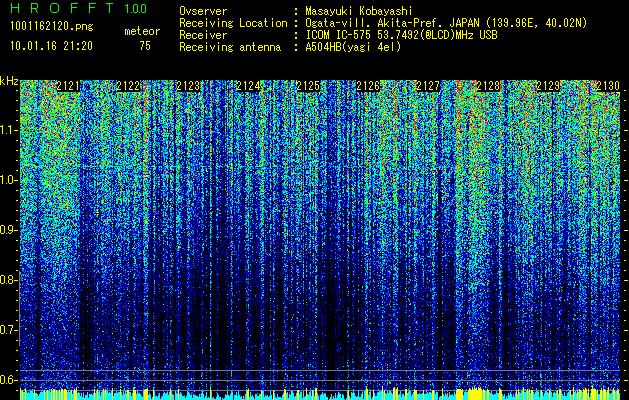This screenshot has width=629, height=400.
Task: Click the 'Ovserver' field label
Action: click(203, 11)
